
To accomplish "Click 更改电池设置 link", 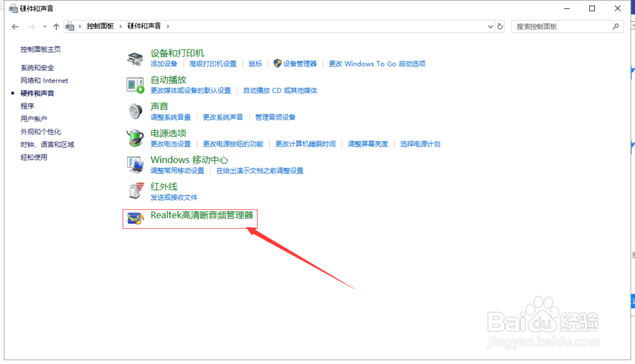I will click(x=170, y=144).
